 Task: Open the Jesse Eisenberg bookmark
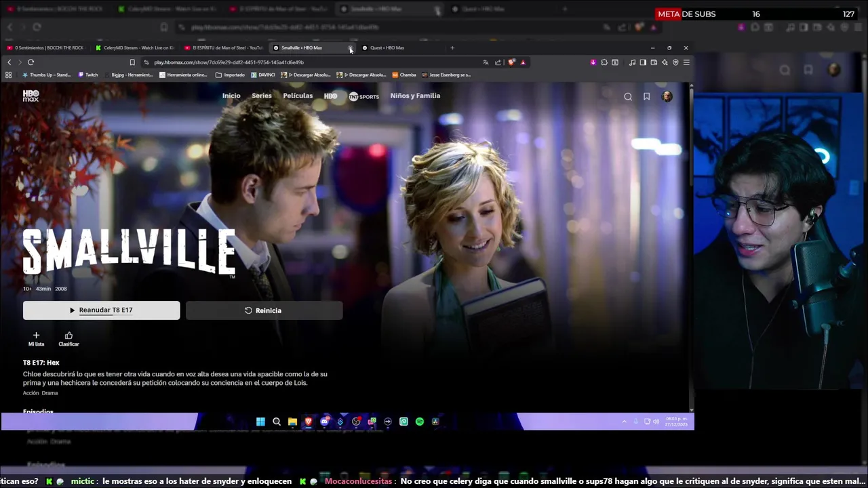click(446, 75)
